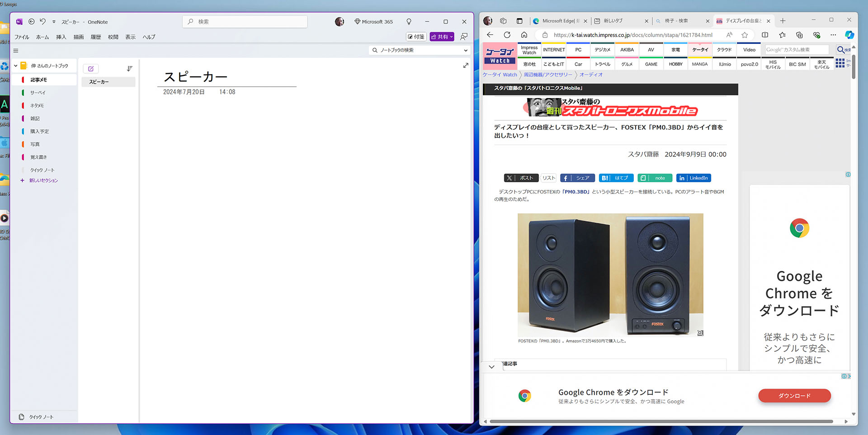The image size is (868, 435).
Task: Share the article on LinkedIn
Action: 693,178
